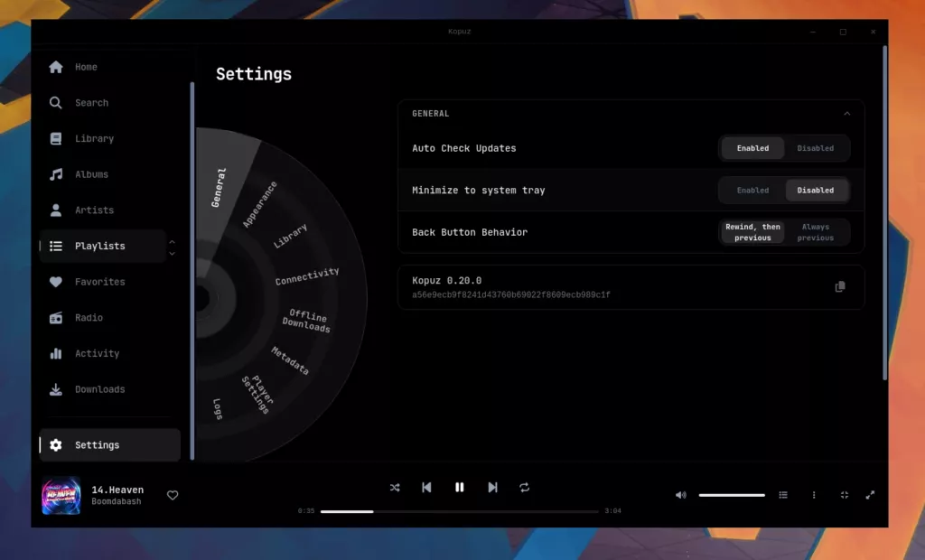Click the song title 14.Heaven
This screenshot has width=925, height=560.
point(117,490)
